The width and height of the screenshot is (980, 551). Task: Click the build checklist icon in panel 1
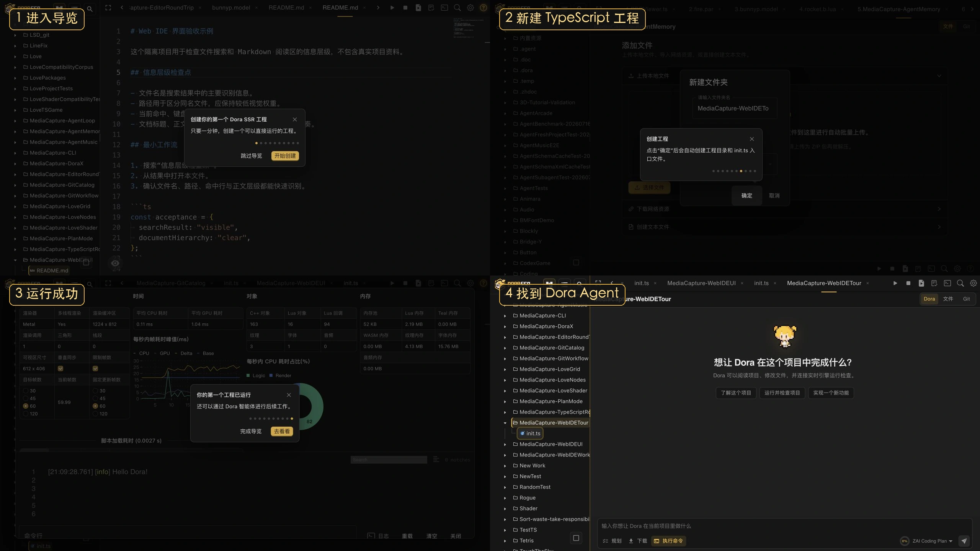tap(431, 8)
